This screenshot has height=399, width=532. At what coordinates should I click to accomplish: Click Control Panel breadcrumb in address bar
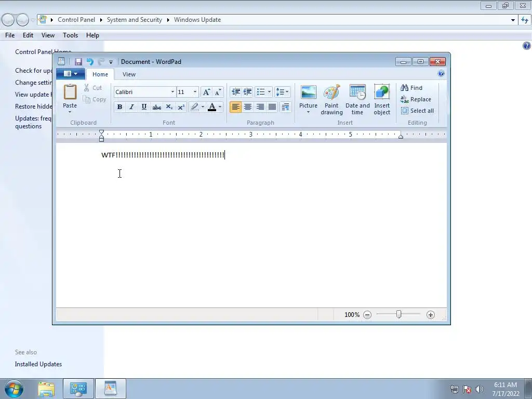[x=76, y=20]
